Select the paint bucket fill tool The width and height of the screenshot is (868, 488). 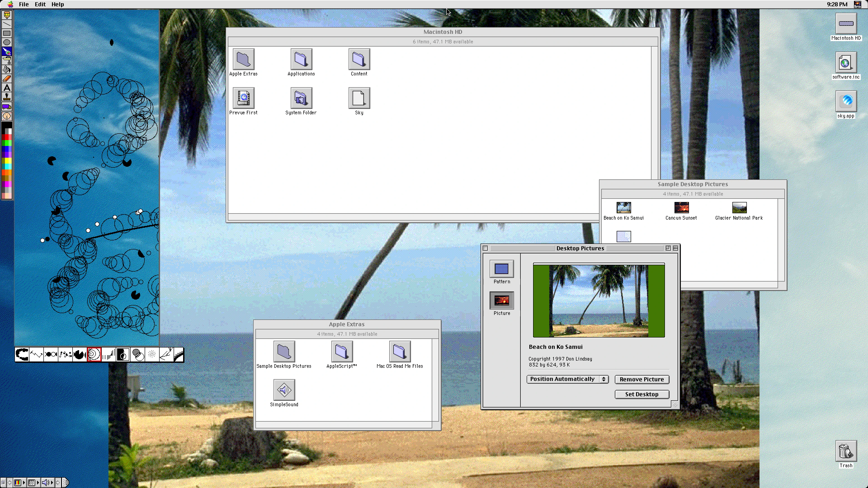pyautogui.click(x=7, y=69)
